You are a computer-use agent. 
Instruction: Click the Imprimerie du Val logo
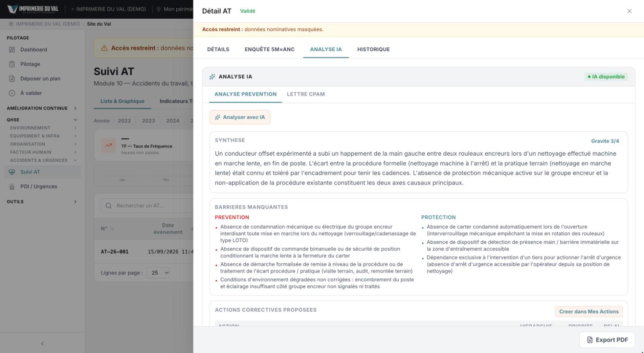tap(33, 9)
